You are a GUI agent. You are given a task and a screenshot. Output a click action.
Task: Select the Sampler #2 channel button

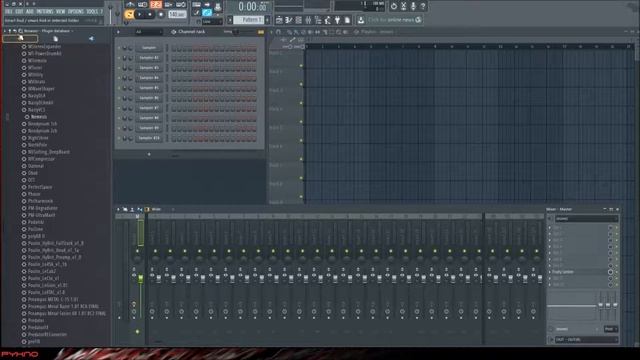pos(149,58)
